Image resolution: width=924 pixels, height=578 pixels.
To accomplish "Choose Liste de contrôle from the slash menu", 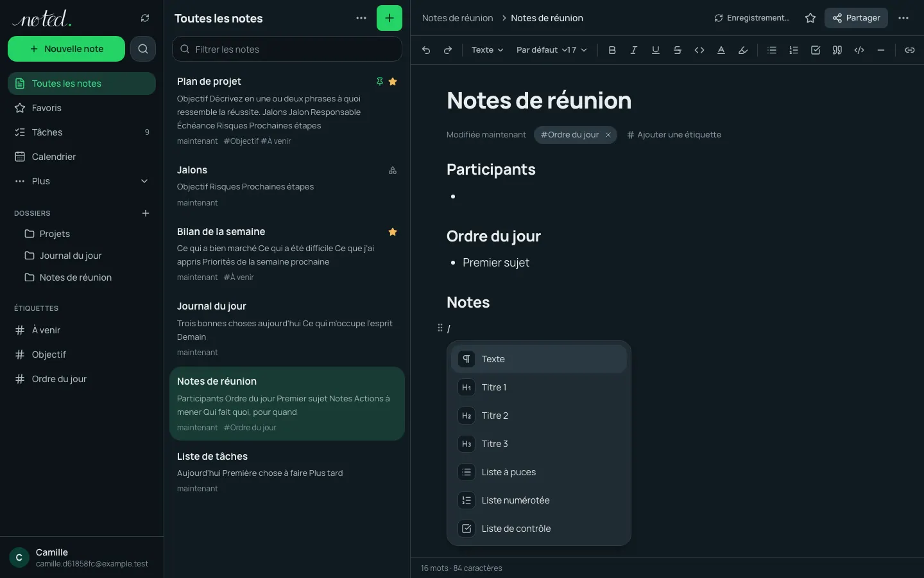I will (x=539, y=529).
